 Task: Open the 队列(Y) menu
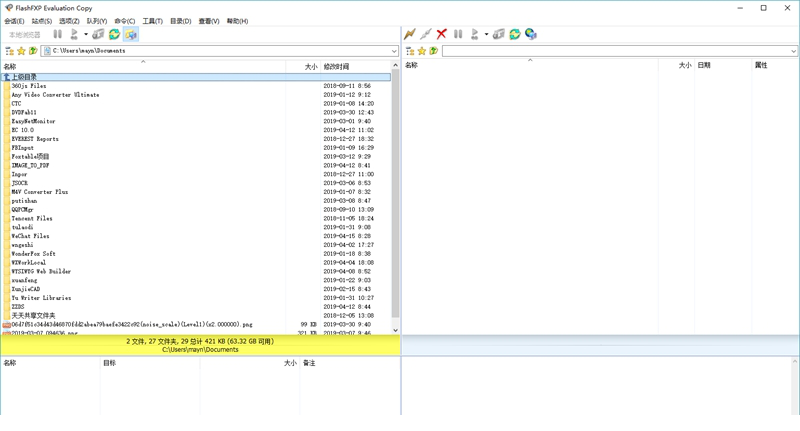[x=96, y=21]
